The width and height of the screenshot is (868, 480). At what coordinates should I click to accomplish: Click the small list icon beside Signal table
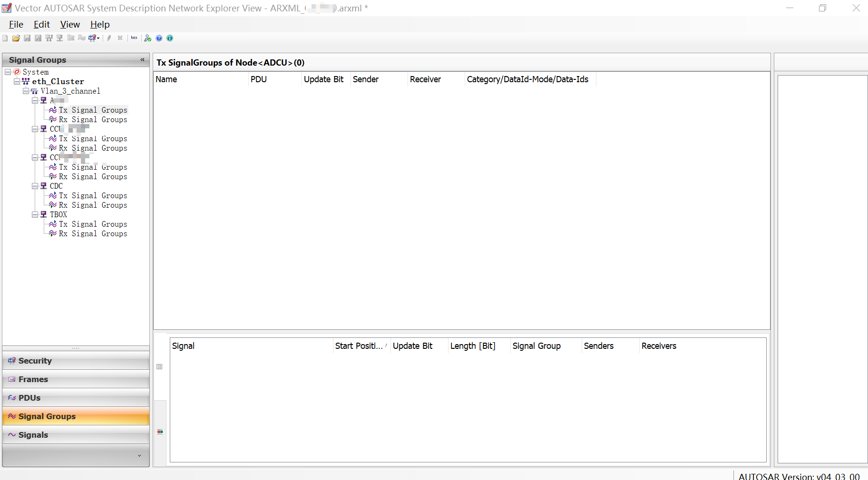[x=160, y=366]
